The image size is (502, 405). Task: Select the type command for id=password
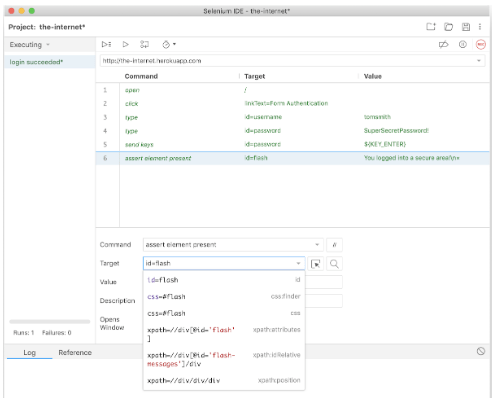(293, 131)
